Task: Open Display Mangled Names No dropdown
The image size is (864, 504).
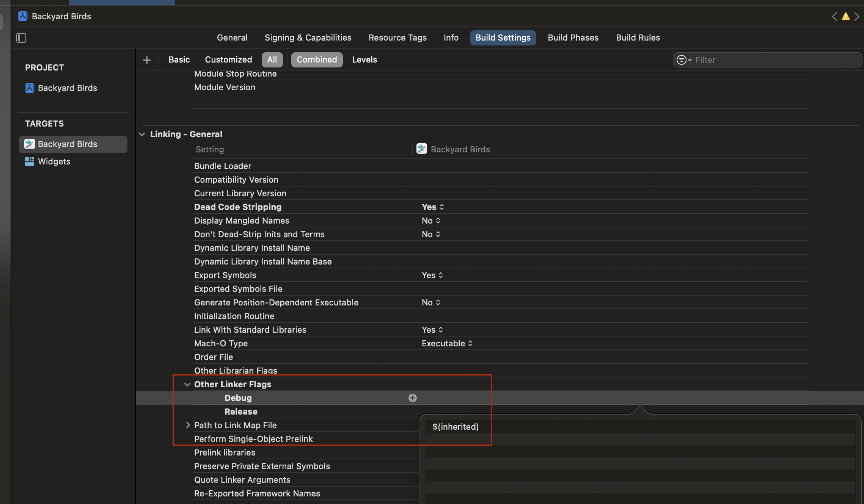Action: 431,221
